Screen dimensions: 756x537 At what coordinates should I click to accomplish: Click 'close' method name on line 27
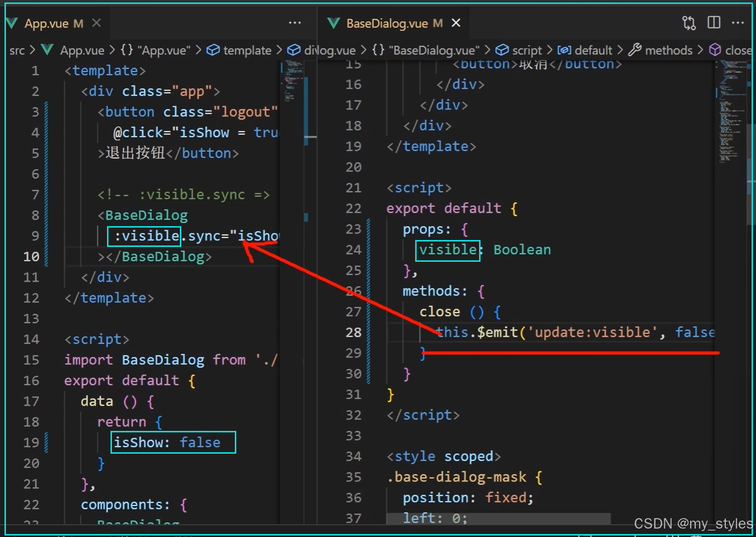coord(439,311)
